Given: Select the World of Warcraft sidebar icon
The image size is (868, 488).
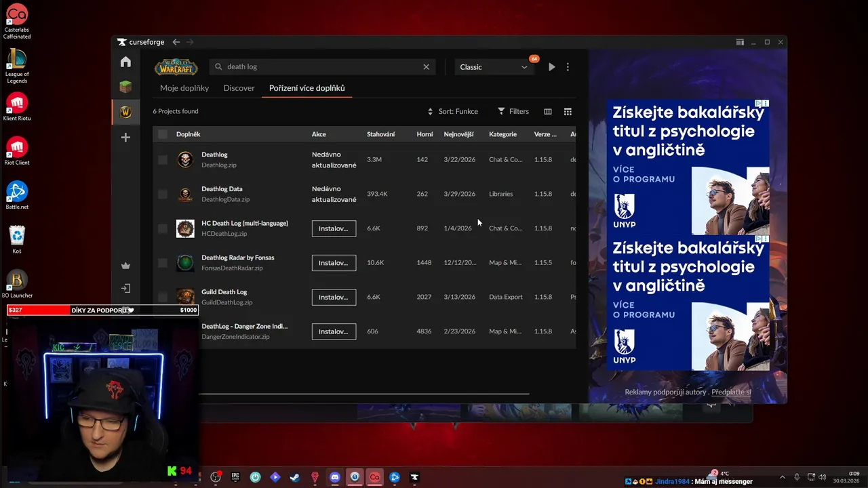Looking at the screenshot, I should click(125, 112).
